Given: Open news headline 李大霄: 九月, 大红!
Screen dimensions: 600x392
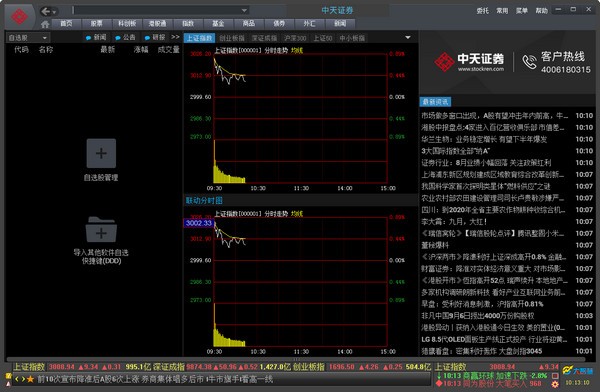Looking at the screenshot, I should pos(454,222).
